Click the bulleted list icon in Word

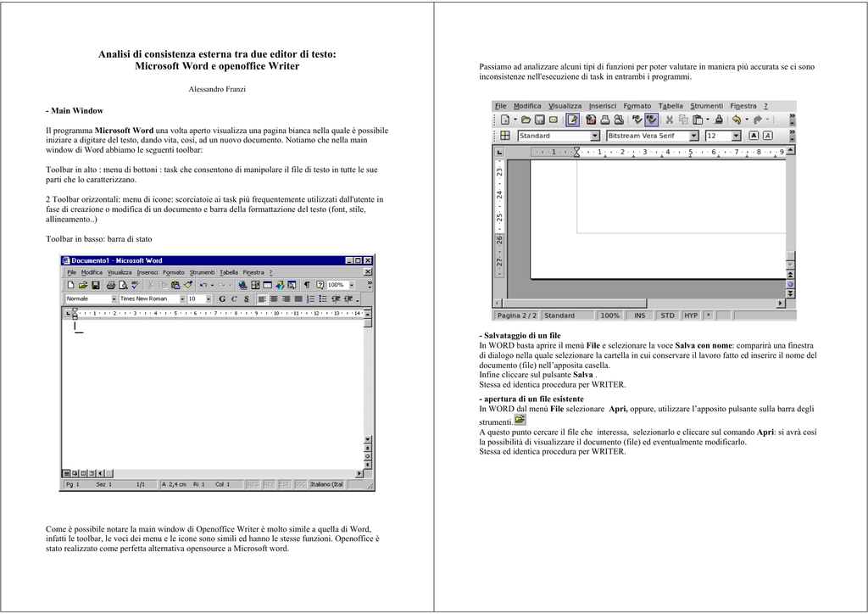[x=323, y=299]
